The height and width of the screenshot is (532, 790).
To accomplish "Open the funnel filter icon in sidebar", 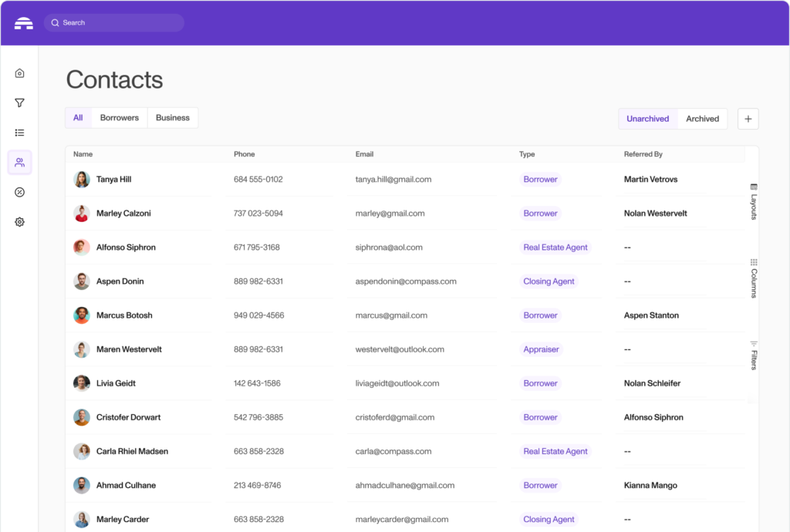I will coord(19,103).
